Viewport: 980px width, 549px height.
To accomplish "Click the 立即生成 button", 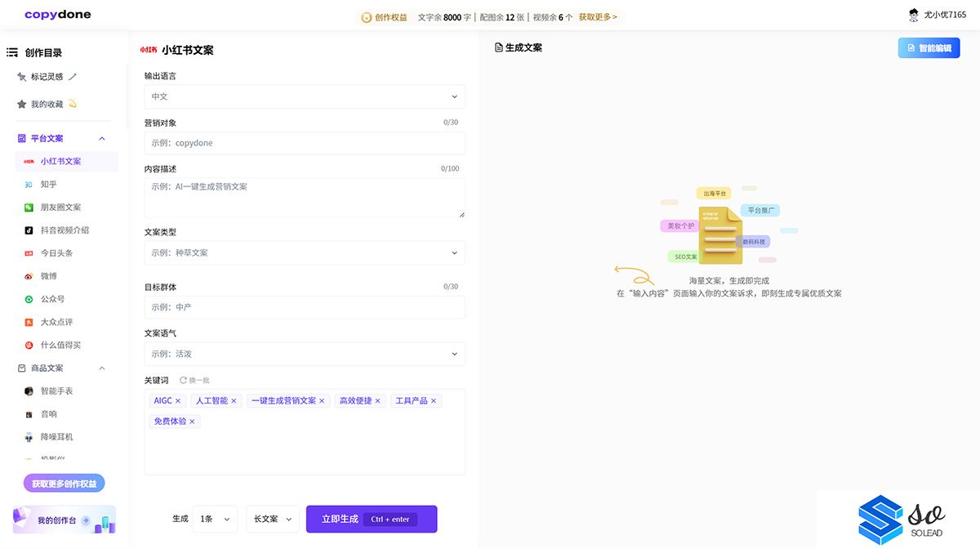I will (372, 519).
